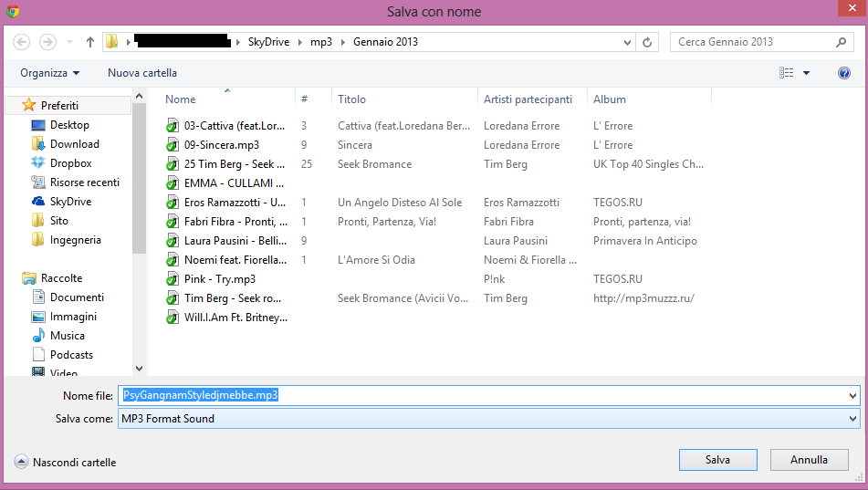Change the view layout icon

786,72
